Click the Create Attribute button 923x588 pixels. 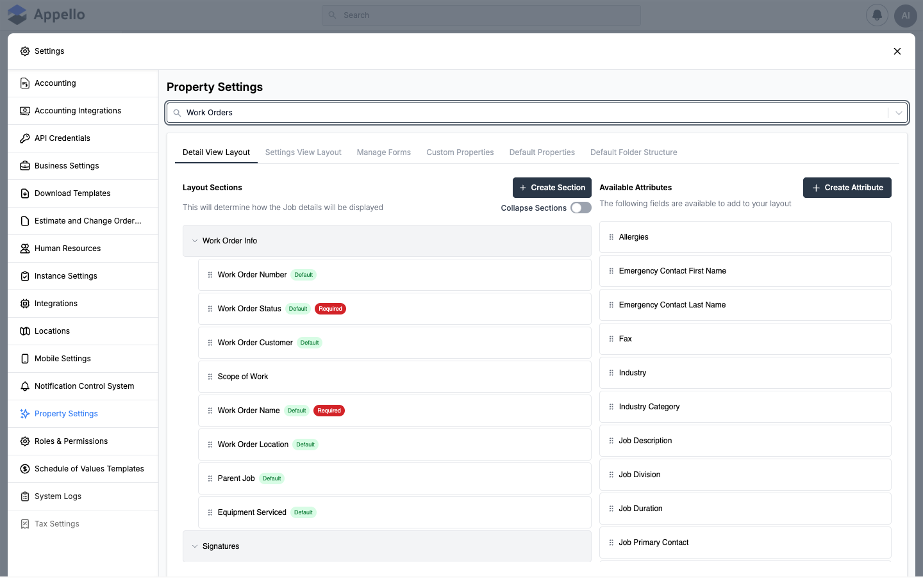pos(847,188)
